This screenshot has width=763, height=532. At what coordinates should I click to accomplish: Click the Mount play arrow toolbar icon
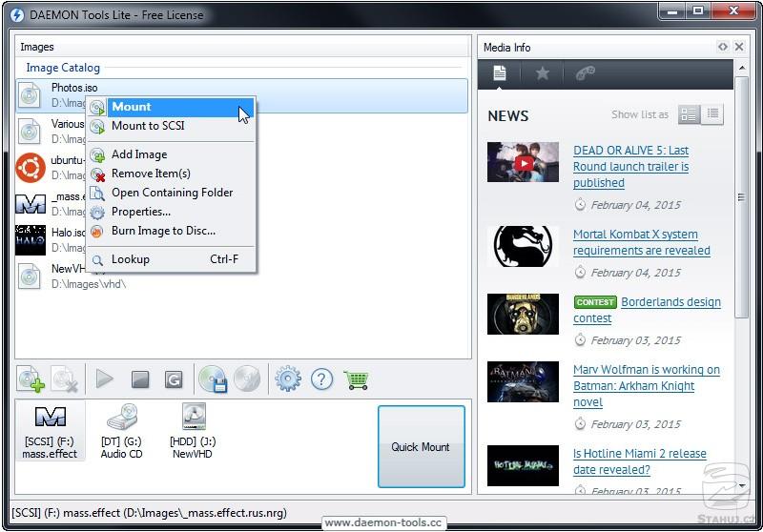(x=105, y=379)
